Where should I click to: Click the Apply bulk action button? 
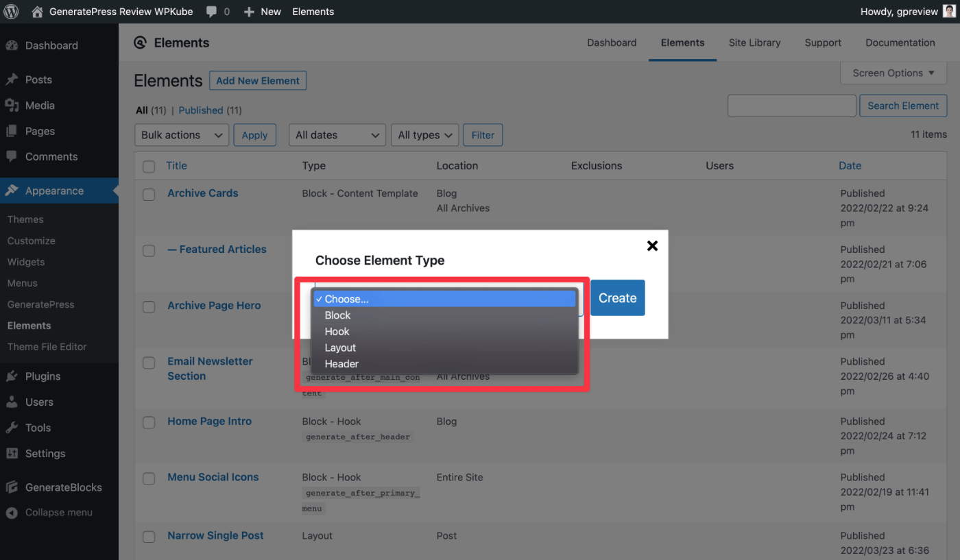point(254,135)
